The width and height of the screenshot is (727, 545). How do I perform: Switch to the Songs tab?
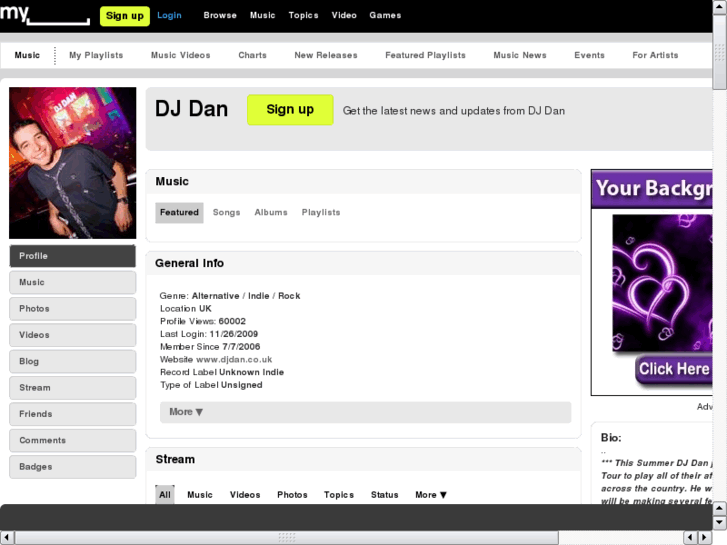(227, 212)
